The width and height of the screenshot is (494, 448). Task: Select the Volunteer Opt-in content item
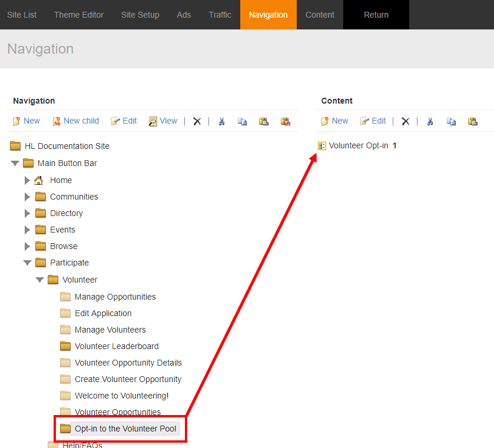[359, 145]
